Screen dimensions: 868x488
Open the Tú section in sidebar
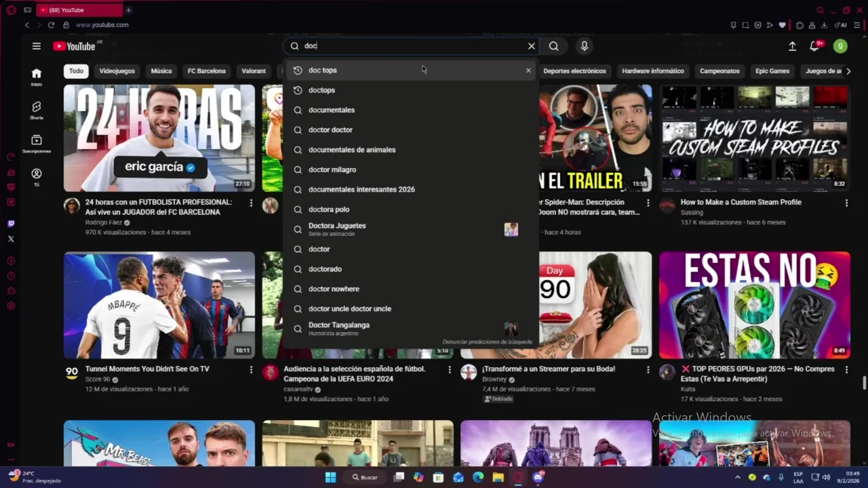[37, 178]
